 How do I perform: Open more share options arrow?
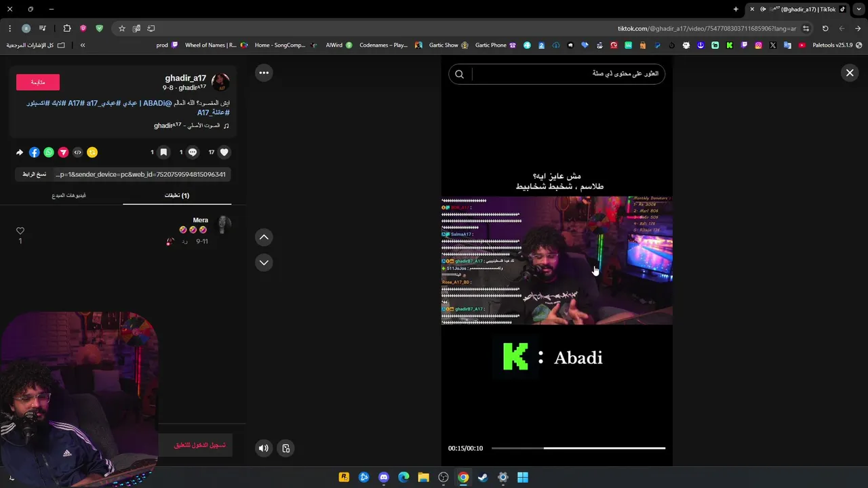(x=20, y=152)
